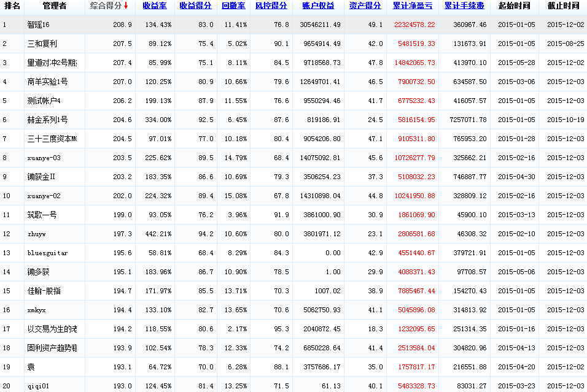The width and height of the screenshot is (587, 392).
Task: Click the 账户权益 column header link
Action: click(x=318, y=6)
